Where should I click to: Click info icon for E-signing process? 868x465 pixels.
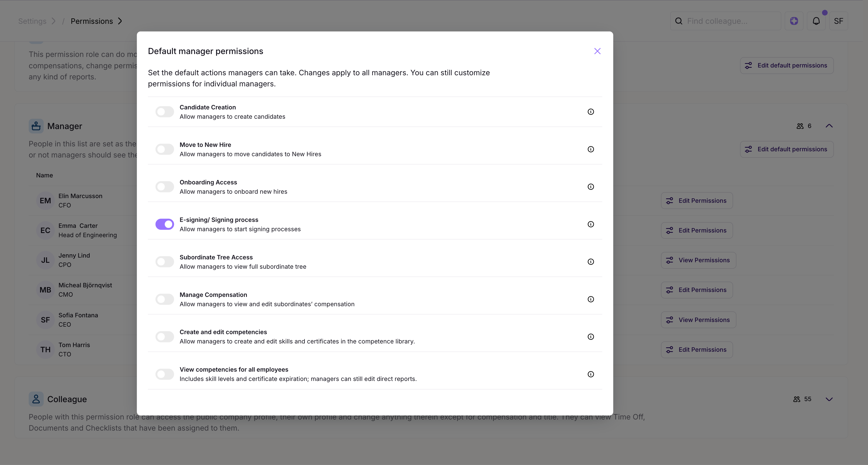tap(590, 224)
